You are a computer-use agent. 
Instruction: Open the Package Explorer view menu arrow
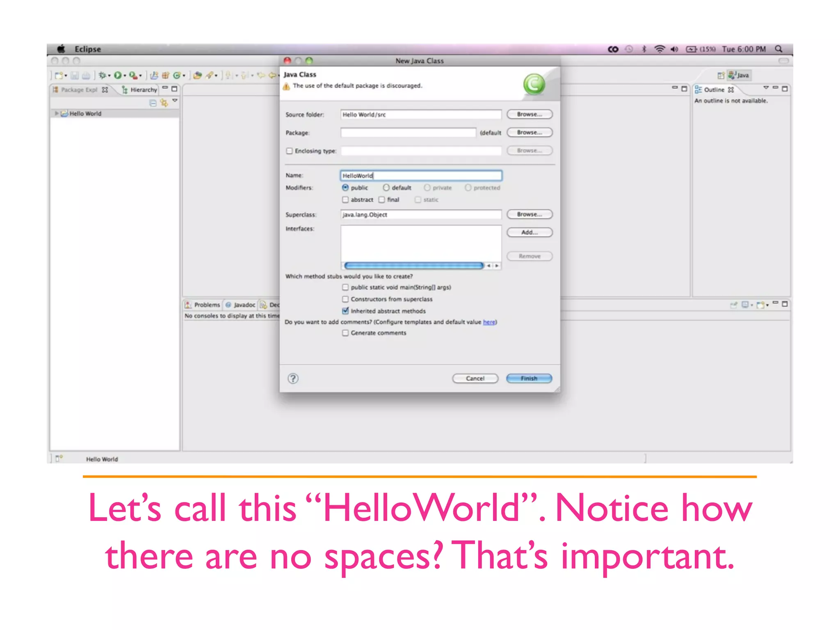175,100
